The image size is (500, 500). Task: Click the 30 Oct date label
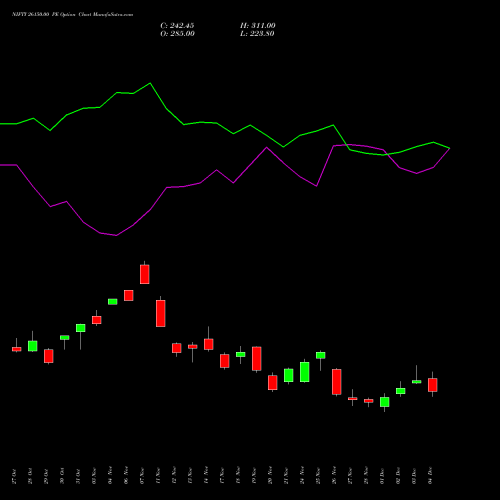[62, 476]
